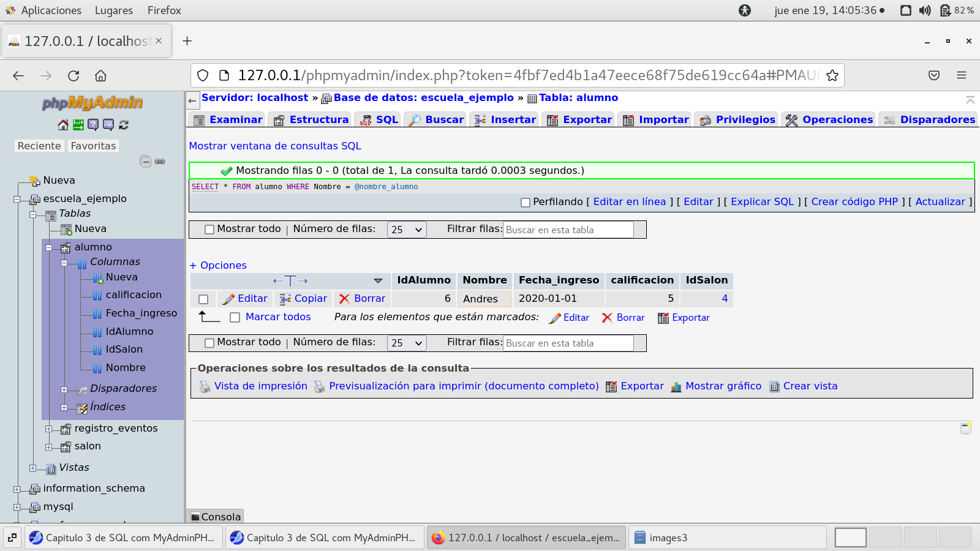Open the top Número de filas dropdown
This screenshot has width=980, height=551.
click(x=406, y=230)
